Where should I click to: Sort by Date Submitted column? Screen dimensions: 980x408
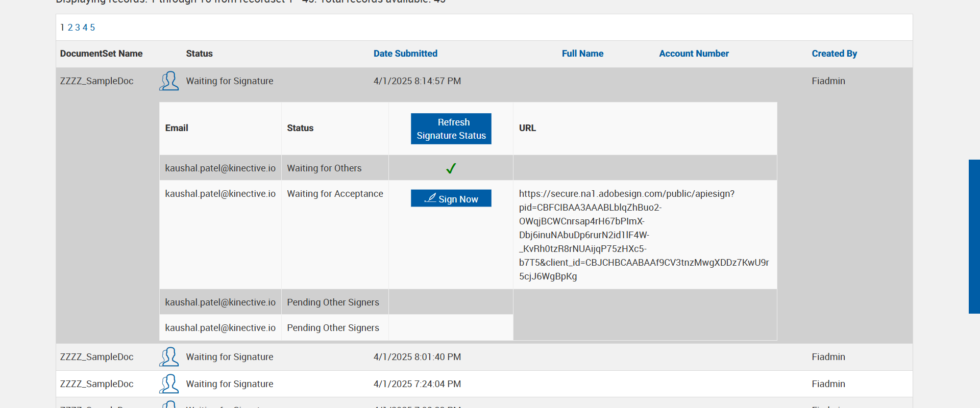[x=405, y=54]
